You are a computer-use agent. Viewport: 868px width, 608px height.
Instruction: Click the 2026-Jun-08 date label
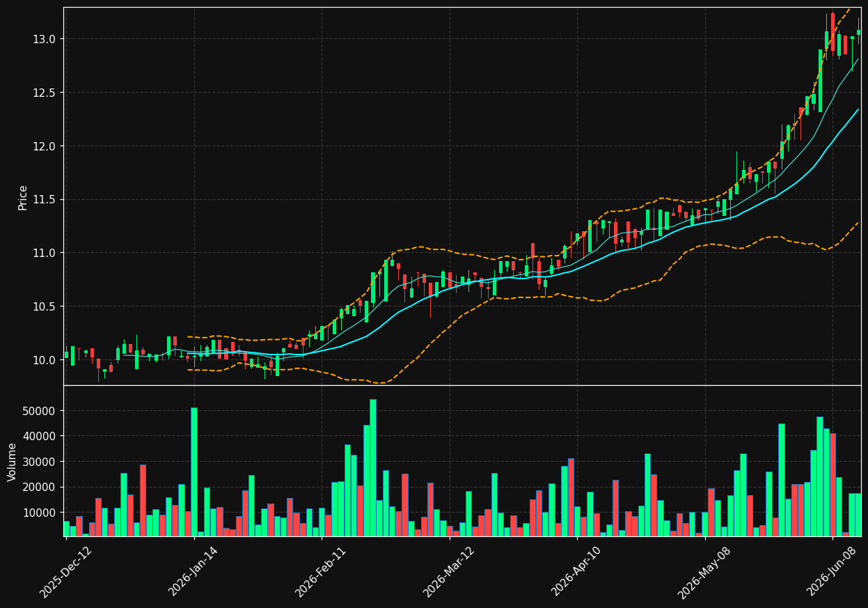pyautogui.click(x=832, y=572)
